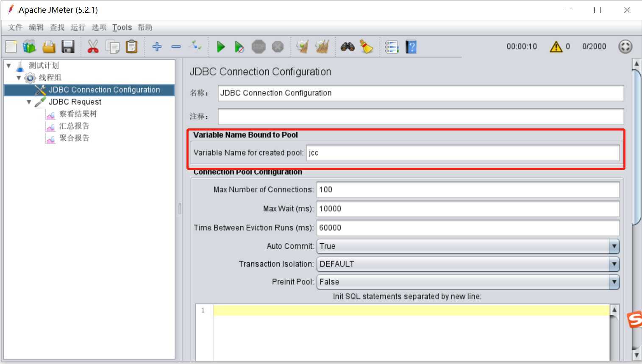Save the test plan with the disk icon
Viewport: 642px width, 364px height.
[68, 47]
